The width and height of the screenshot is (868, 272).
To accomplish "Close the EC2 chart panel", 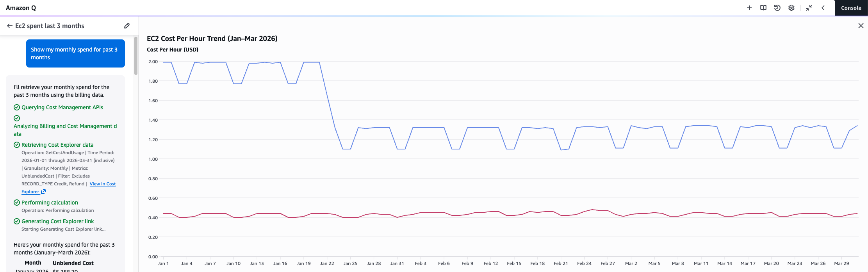I will 861,26.
